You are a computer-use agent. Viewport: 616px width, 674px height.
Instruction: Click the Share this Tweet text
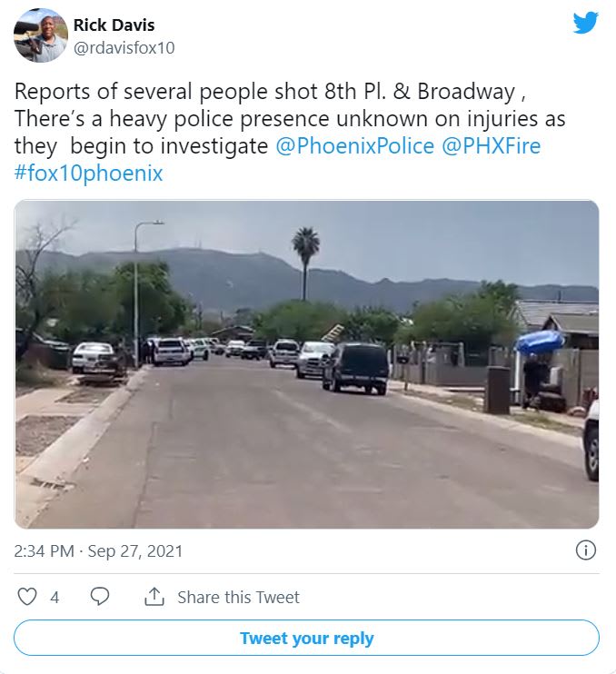239,597
